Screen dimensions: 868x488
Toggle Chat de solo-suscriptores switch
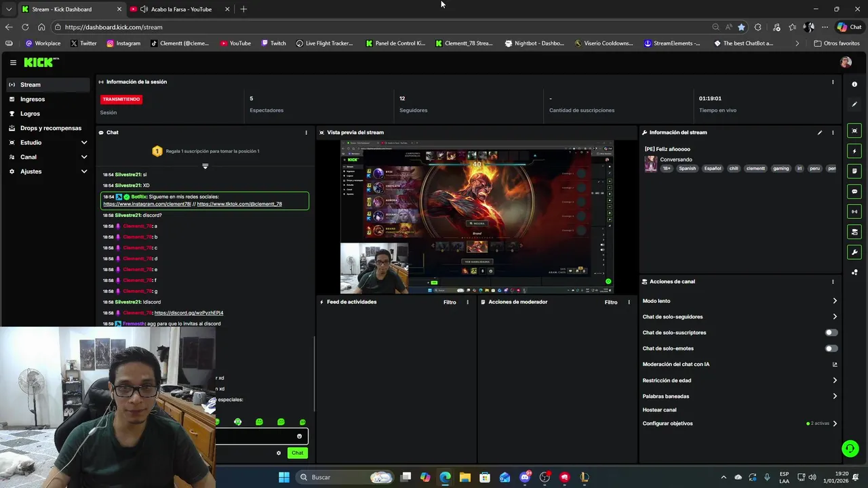(831, 333)
